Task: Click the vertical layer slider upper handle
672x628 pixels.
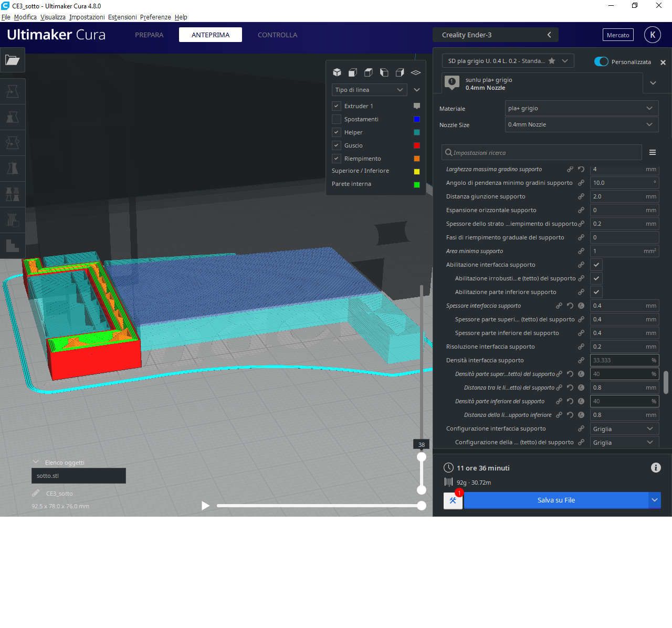Action: (422, 457)
